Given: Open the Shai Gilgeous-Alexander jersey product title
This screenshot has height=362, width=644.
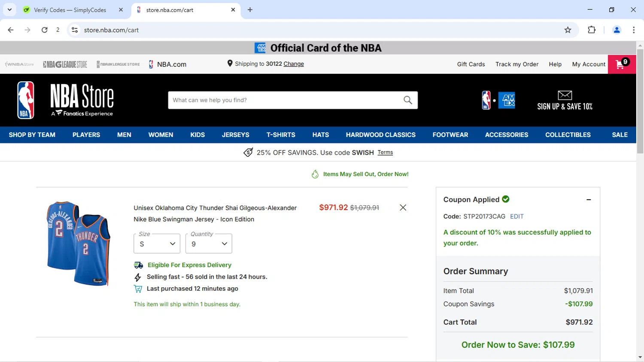Looking at the screenshot, I should point(215,213).
